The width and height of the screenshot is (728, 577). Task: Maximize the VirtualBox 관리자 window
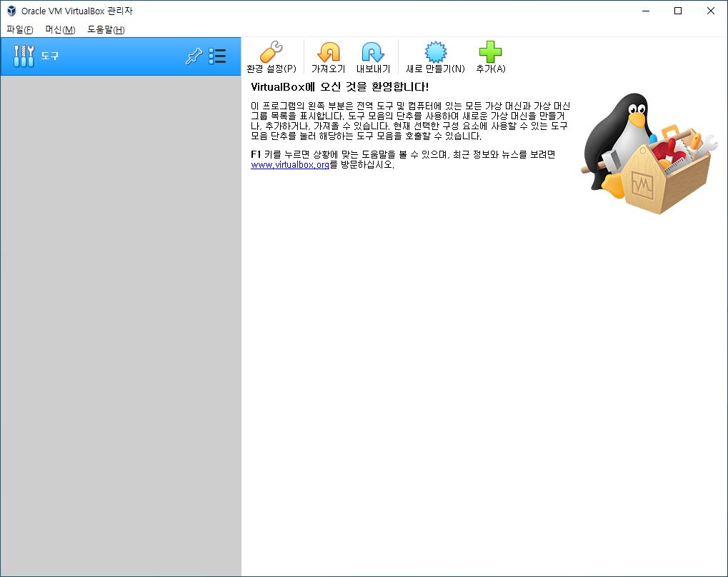678,11
